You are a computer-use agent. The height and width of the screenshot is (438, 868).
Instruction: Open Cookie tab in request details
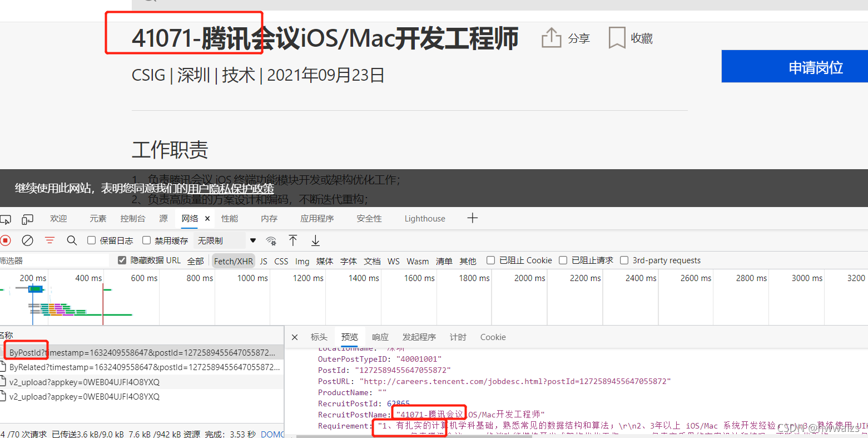(493, 337)
